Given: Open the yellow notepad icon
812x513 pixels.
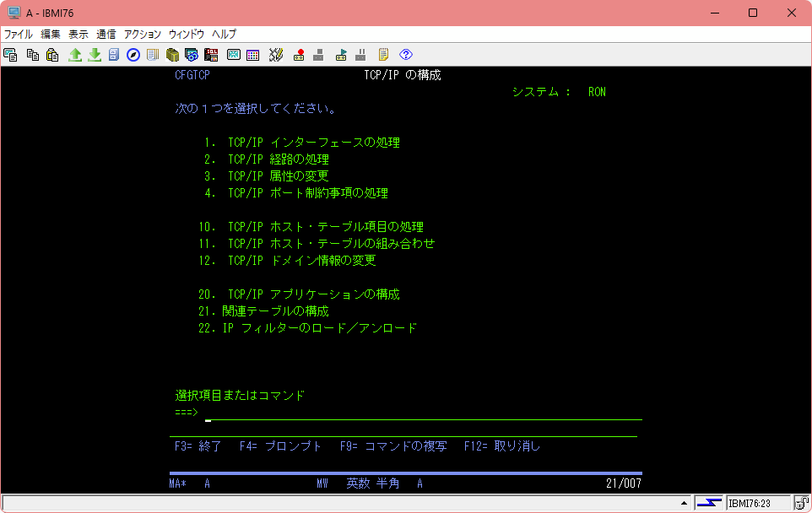Looking at the screenshot, I should [x=383, y=54].
